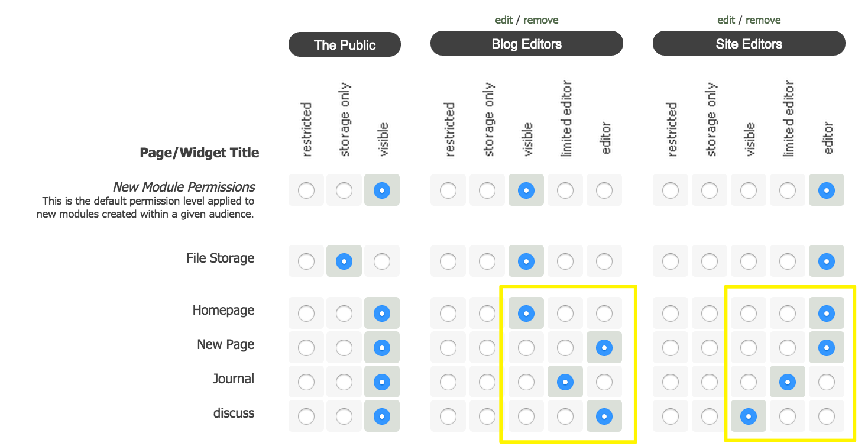Click remove link above Blog Editors

(540, 20)
